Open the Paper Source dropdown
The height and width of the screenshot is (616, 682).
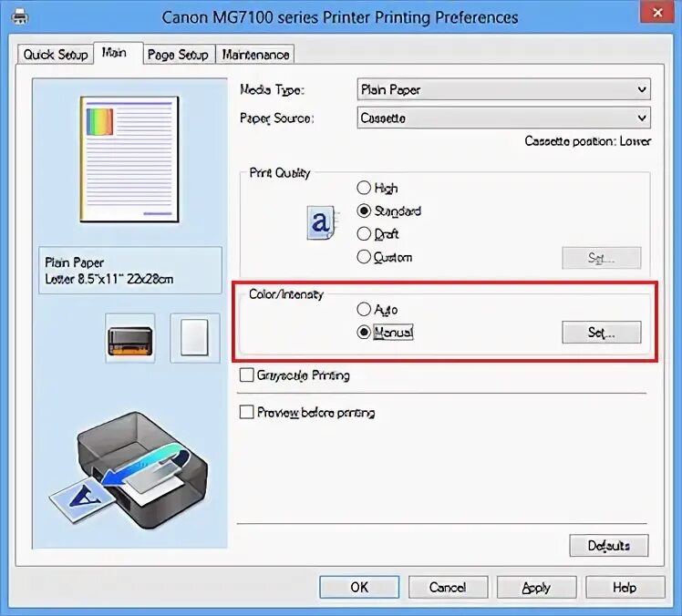point(503,118)
